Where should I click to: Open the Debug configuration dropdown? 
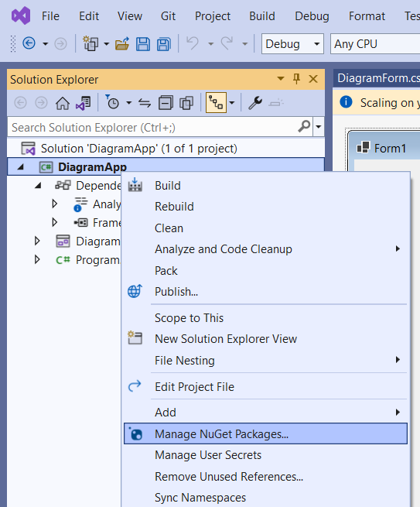pyautogui.click(x=292, y=43)
